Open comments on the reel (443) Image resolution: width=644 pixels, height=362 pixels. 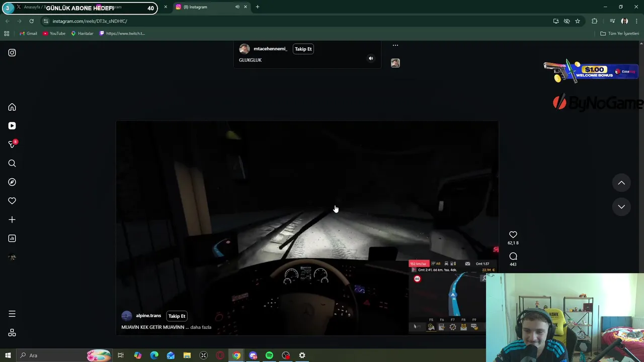[513, 256]
